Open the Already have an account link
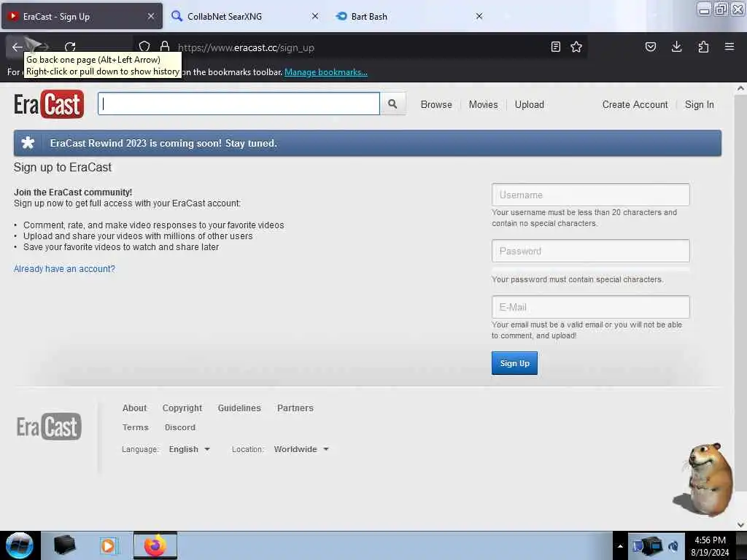Viewport: 747px width, 560px height. click(64, 268)
